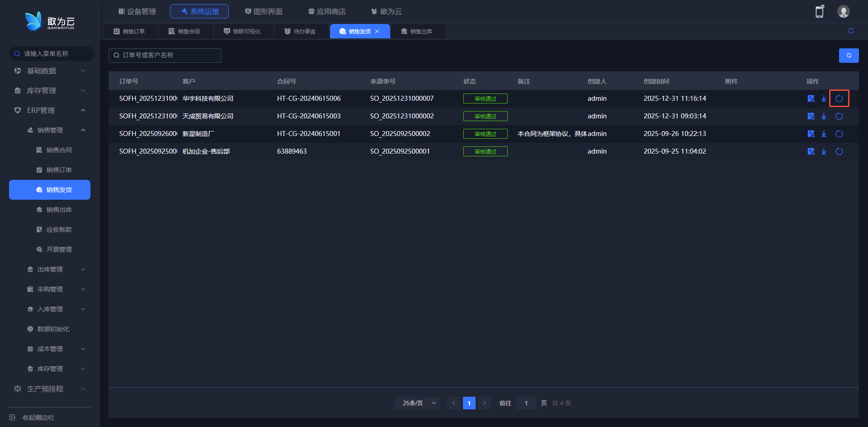Open the detail view icon for 新星制造厂 row

coord(811,134)
